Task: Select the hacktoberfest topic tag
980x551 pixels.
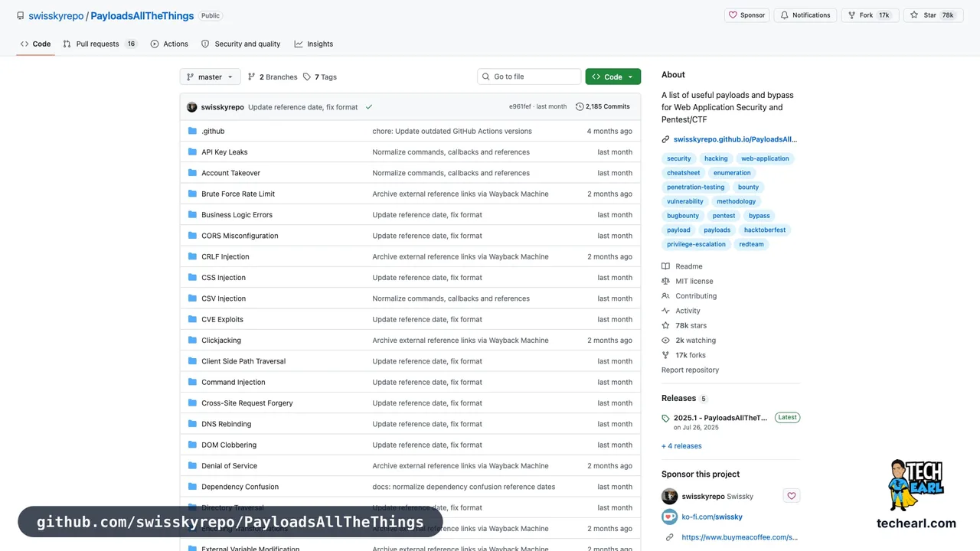Action: (765, 230)
